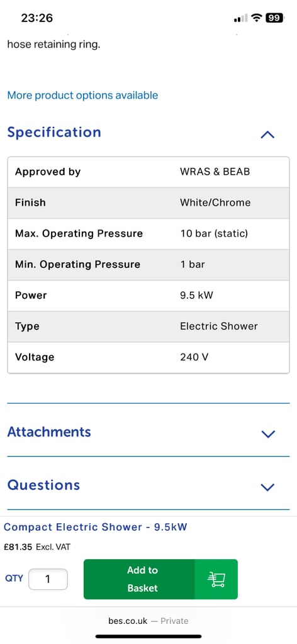Collapse the Specification section chevron
The width and height of the screenshot is (297, 644).
267,135
